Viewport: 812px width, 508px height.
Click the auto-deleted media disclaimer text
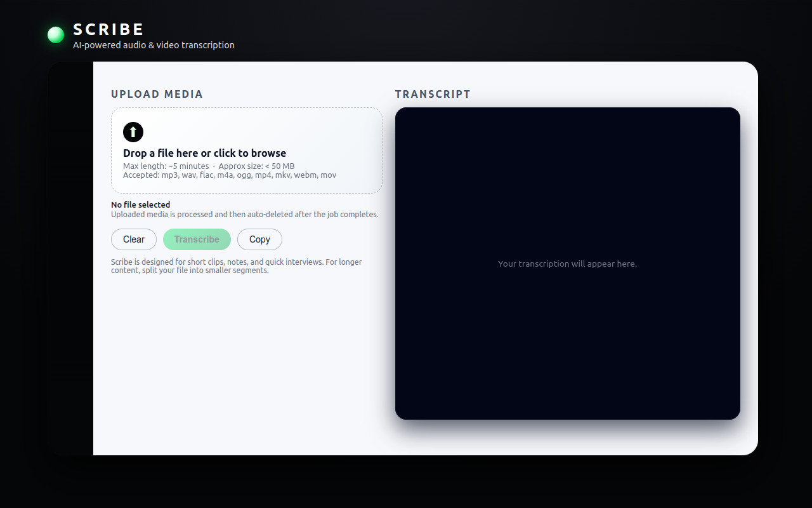point(244,214)
